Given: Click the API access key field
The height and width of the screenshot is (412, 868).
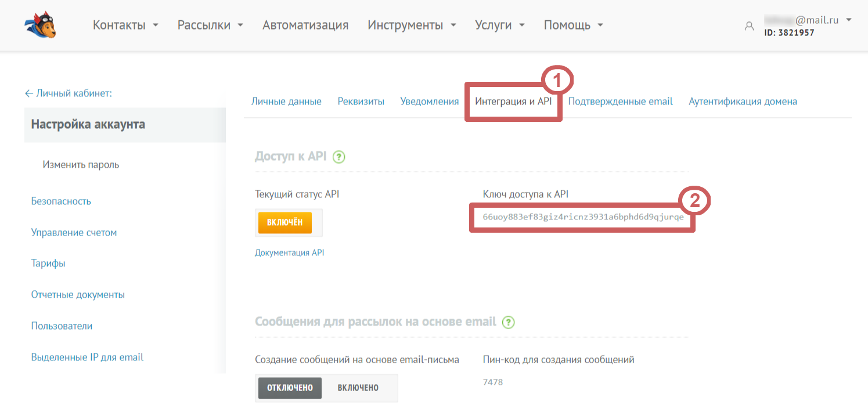Looking at the screenshot, I should [x=582, y=218].
